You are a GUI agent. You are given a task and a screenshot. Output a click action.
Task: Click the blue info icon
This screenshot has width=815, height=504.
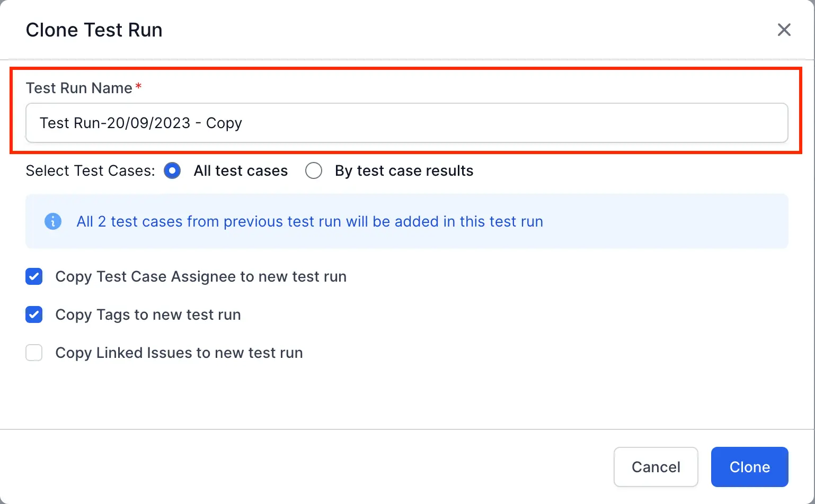(x=53, y=221)
